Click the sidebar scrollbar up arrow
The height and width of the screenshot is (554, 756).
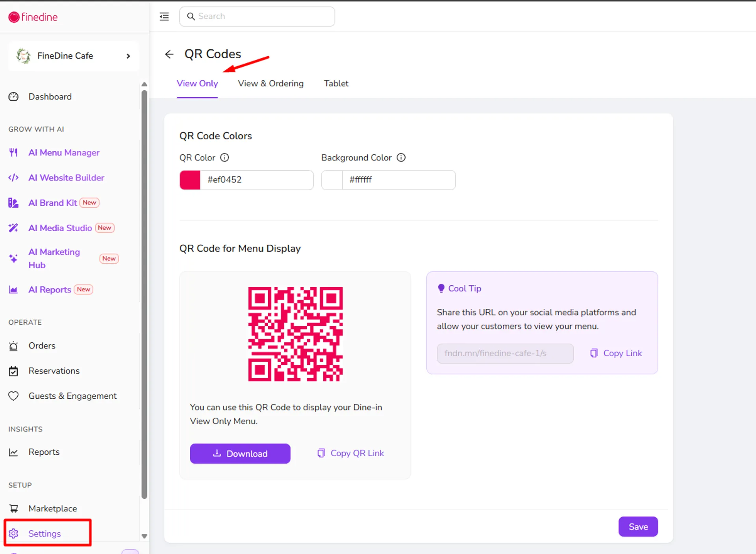pos(145,84)
